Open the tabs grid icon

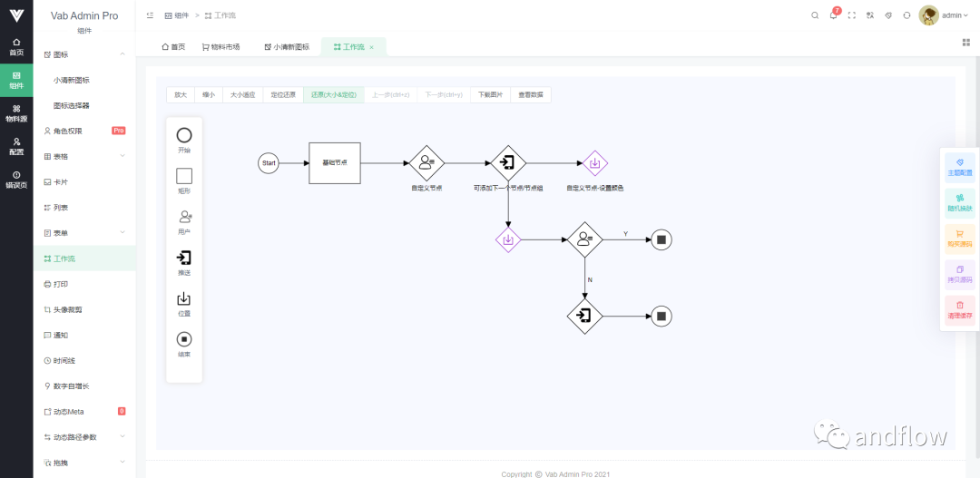[965, 43]
